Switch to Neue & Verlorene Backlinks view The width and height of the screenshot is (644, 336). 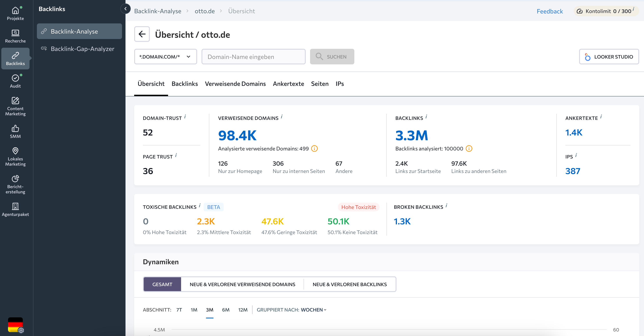coord(349,284)
